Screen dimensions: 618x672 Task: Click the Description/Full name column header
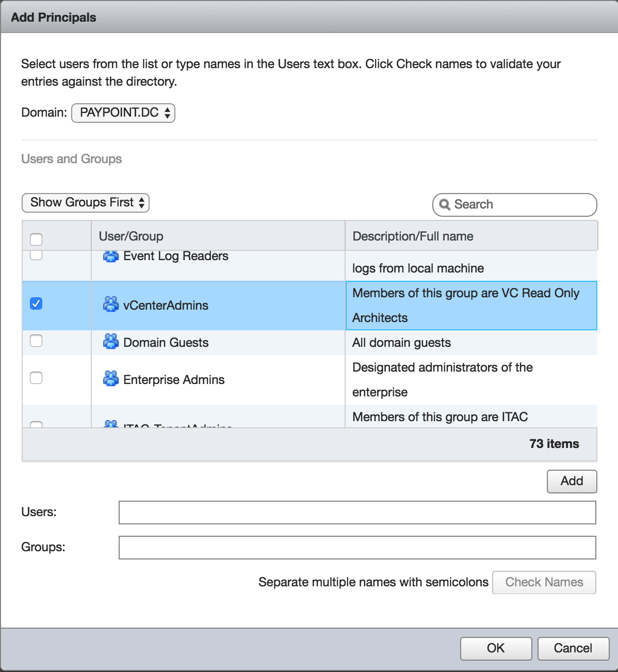pyautogui.click(x=413, y=236)
